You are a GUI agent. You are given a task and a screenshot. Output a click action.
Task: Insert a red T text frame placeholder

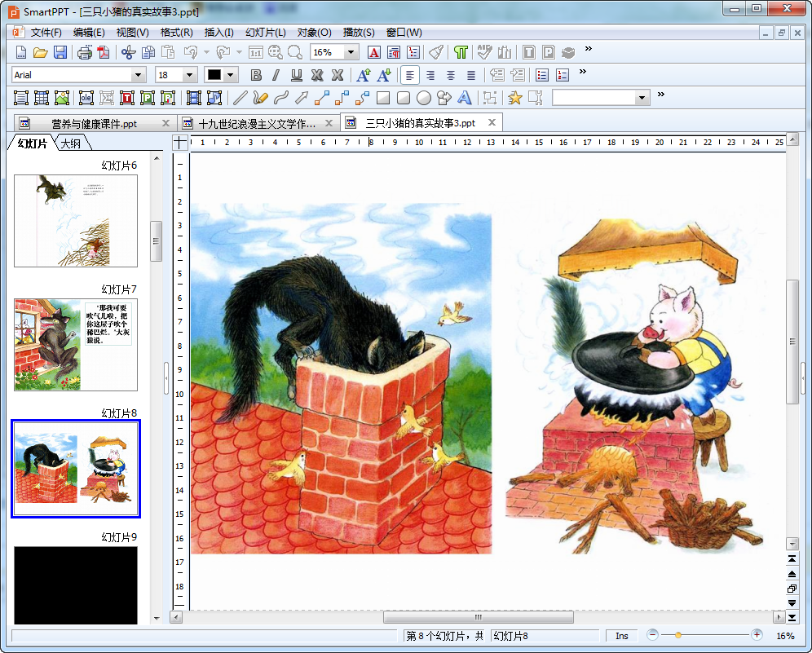[127, 97]
